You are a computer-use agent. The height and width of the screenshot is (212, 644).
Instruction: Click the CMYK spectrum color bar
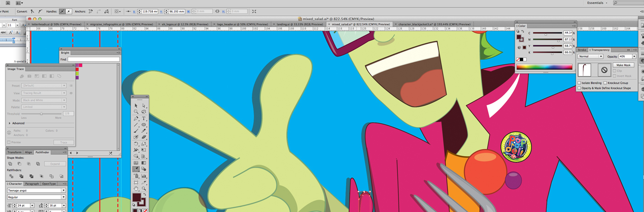tap(545, 67)
